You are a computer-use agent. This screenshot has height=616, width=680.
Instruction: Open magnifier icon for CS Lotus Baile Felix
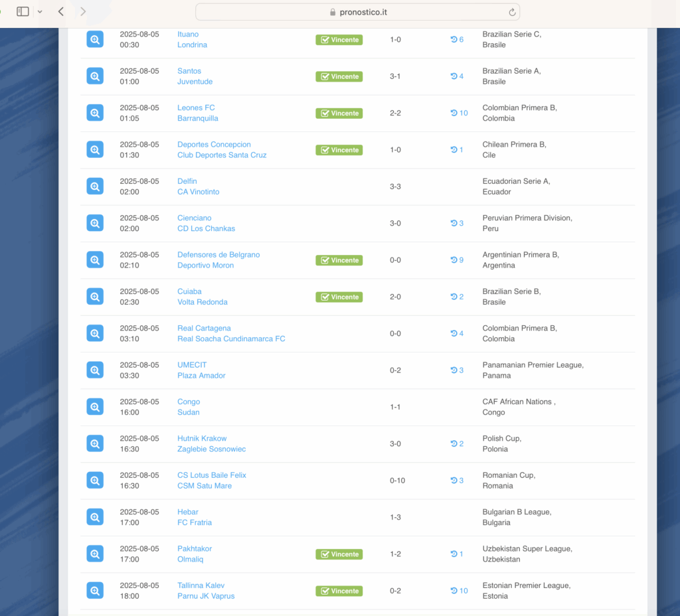(94, 481)
